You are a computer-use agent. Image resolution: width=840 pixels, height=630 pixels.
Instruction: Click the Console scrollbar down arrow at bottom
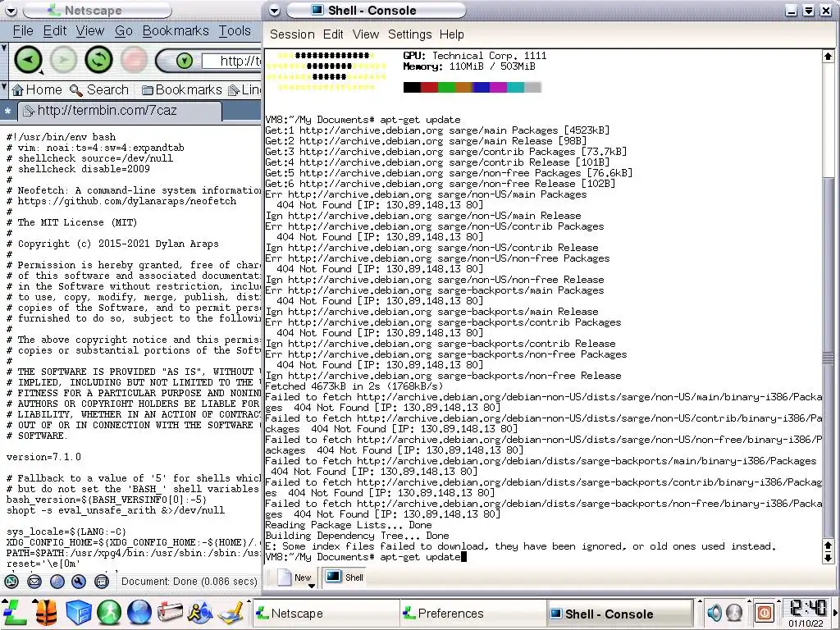click(828, 558)
